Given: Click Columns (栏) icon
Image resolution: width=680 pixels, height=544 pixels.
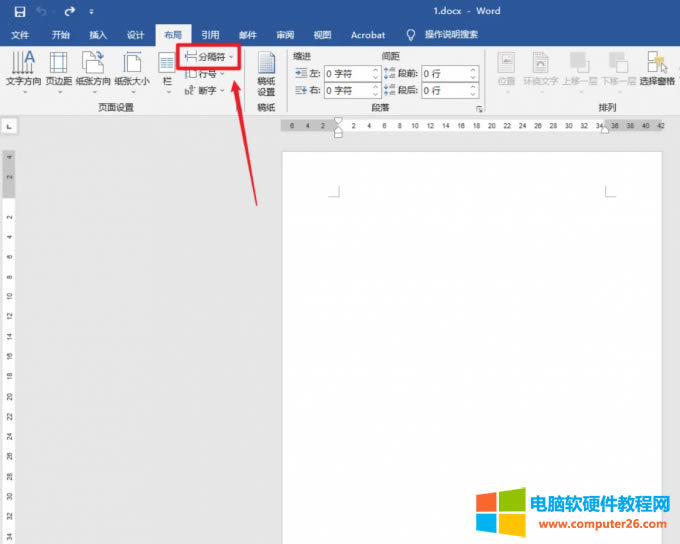Looking at the screenshot, I should [x=166, y=68].
